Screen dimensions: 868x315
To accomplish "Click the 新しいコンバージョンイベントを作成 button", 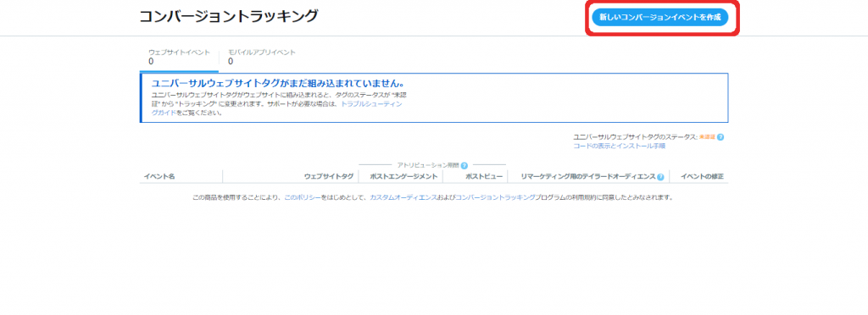I will point(659,17).
